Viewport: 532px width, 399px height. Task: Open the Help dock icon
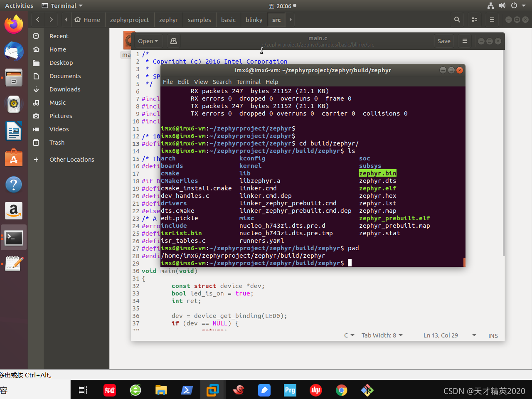pyautogui.click(x=14, y=185)
